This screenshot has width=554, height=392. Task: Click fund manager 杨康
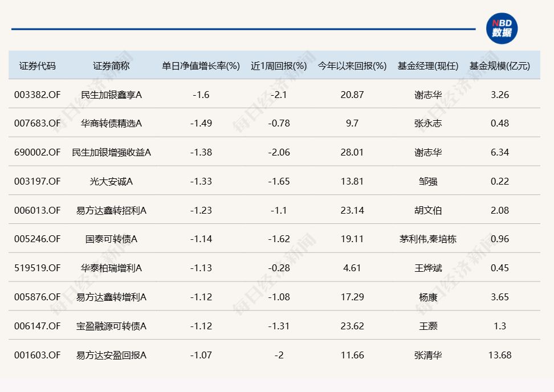(x=427, y=297)
